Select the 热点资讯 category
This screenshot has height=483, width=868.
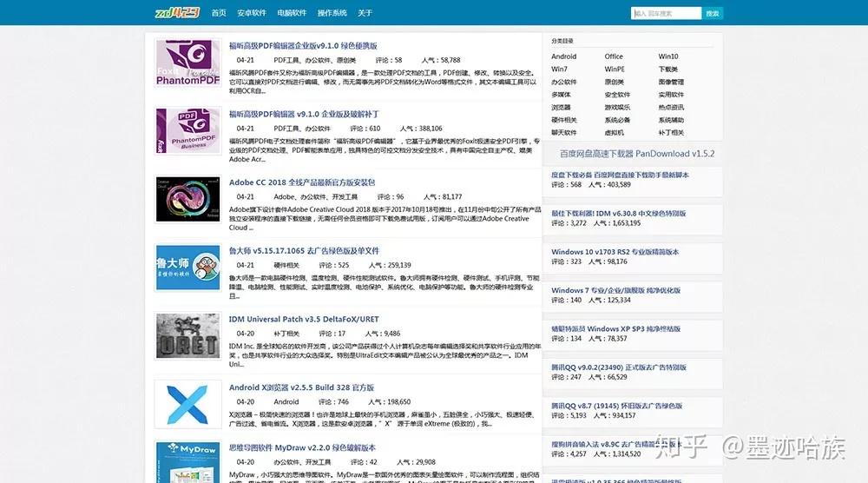(x=671, y=108)
